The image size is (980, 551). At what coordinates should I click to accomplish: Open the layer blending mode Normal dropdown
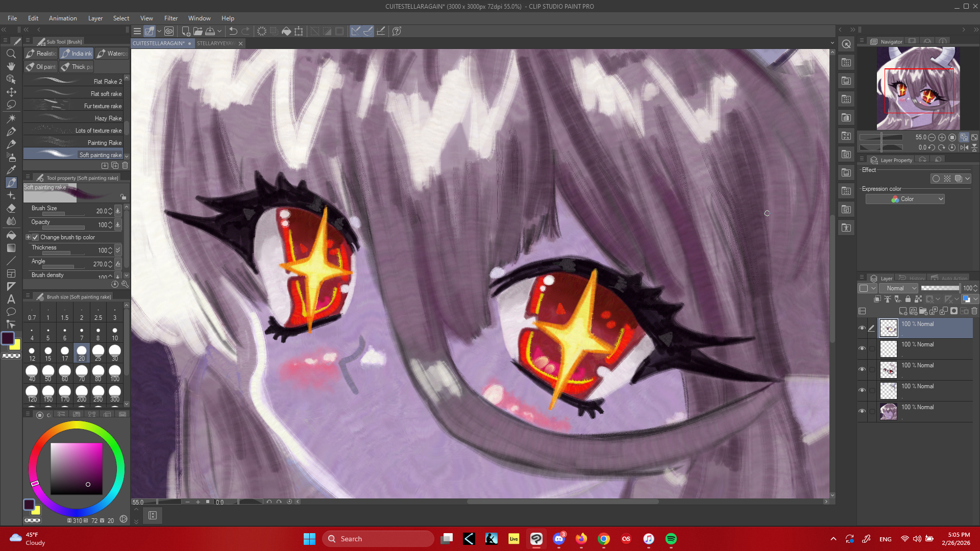(898, 288)
